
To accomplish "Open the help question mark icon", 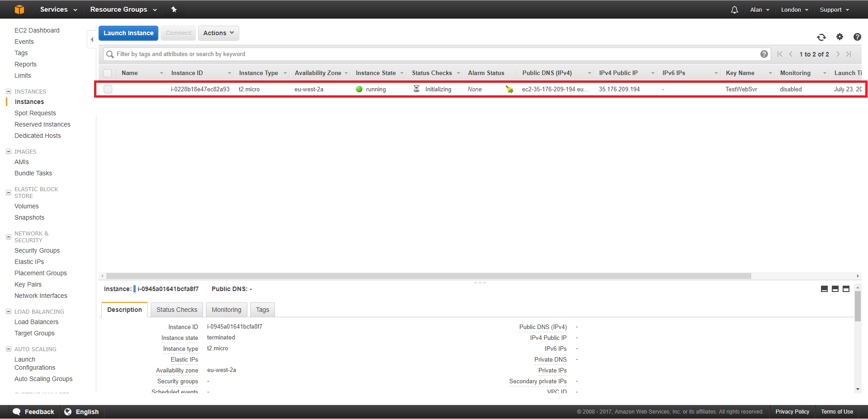I will click(x=857, y=37).
